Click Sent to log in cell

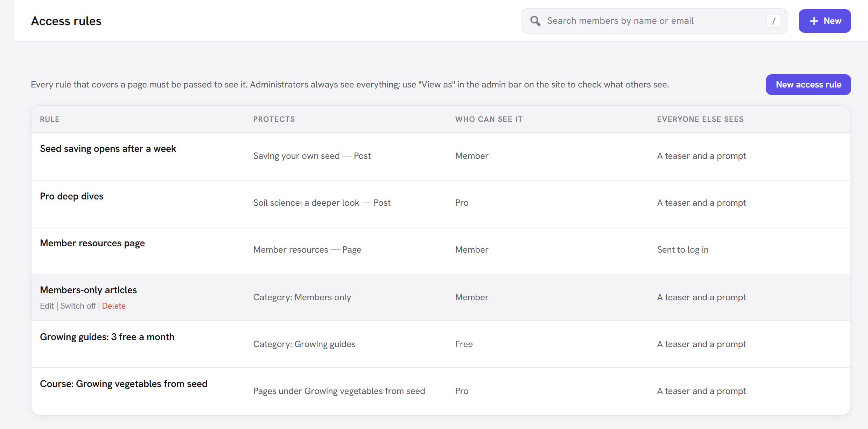point(683,250)
